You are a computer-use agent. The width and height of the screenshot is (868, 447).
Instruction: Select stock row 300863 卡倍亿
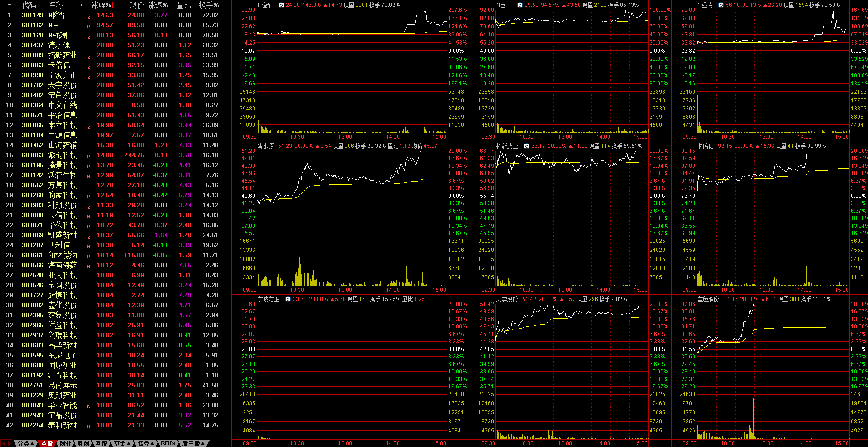111,65
